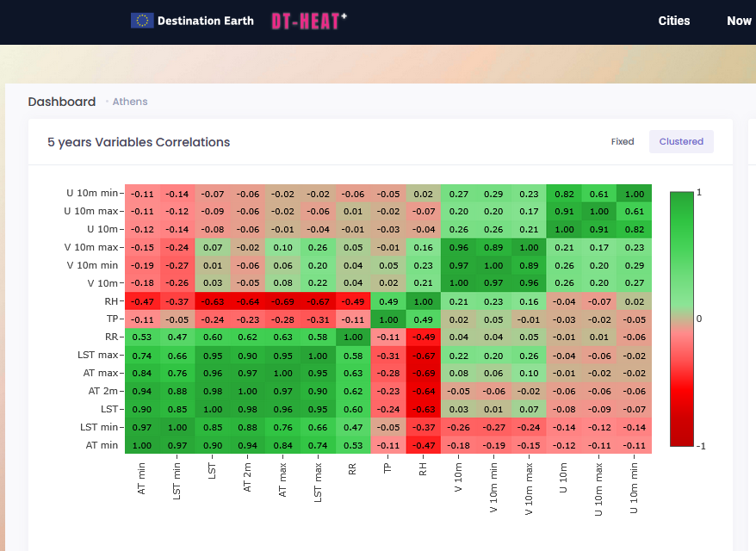Viewport: 756px width, 551px height.
Task: Click the '5 years Variables Correlations' card title
Action: pos(139,142)
